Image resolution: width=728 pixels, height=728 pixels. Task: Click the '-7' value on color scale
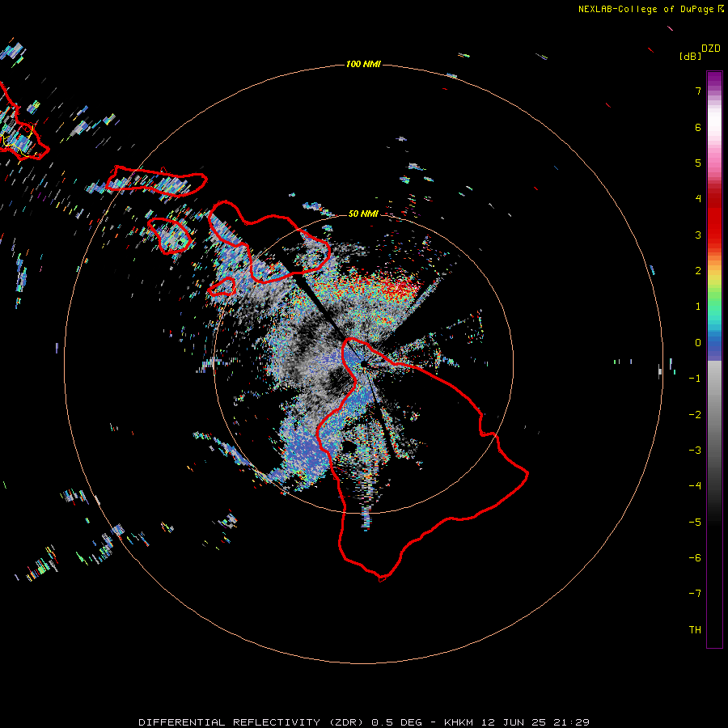point(695,594)
